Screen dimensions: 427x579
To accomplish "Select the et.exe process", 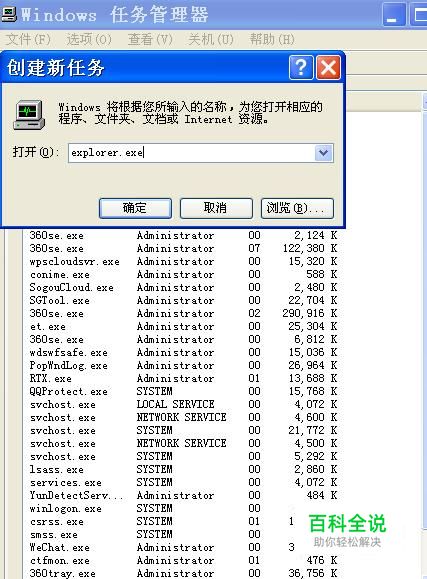I will (48, 327).
